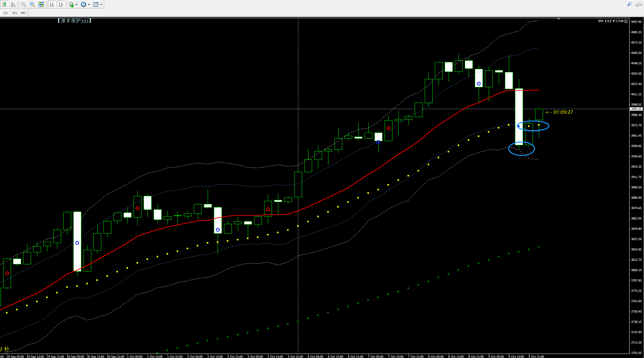Click the 3993.20 current price marker
This screenshot has height=358, width=644.
tap(636, 109)
